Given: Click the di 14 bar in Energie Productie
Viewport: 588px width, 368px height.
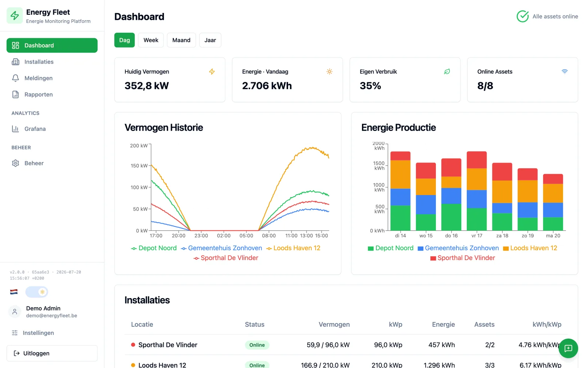Looking at the screenshot, I should [x=400, y=191].
